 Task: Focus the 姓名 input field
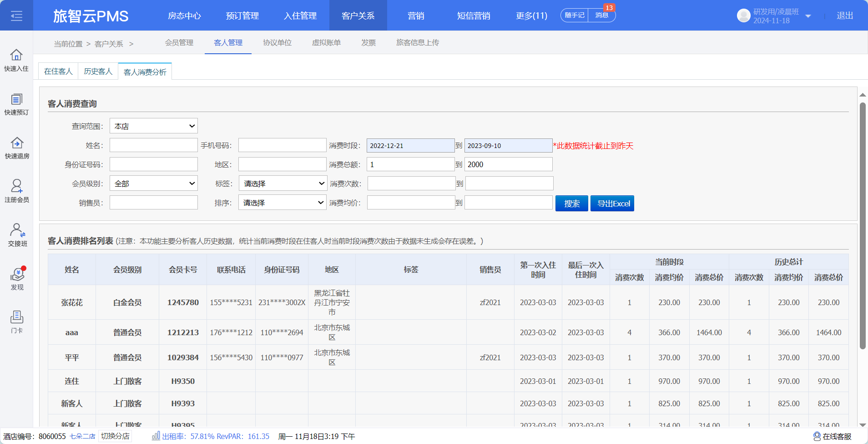coord(154,145)
